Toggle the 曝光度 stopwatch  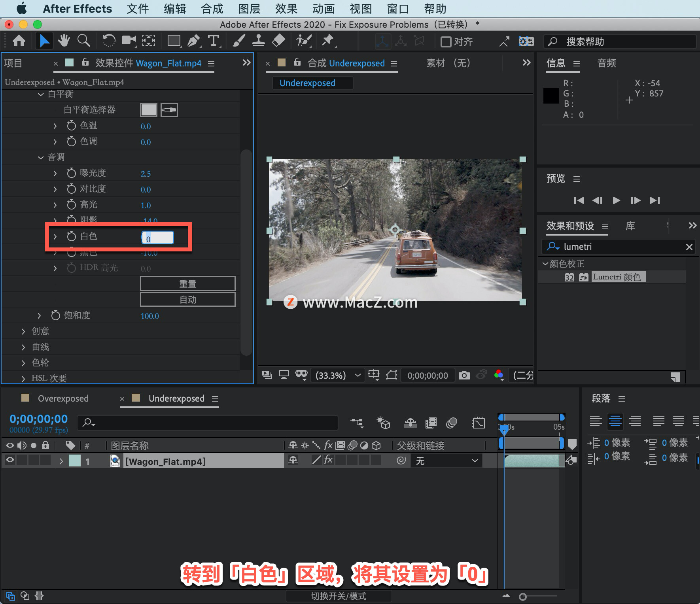pyautogui.click(x=71, y=173)
